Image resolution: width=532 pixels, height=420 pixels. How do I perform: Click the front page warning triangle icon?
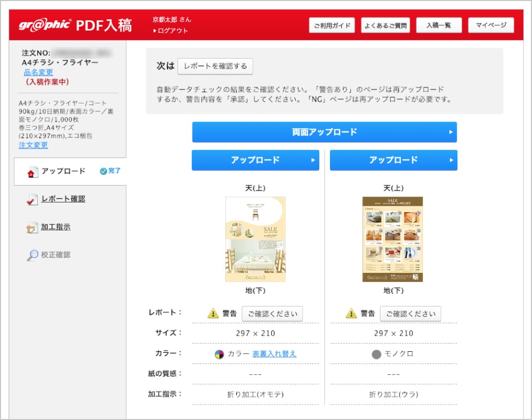point(213,313)
